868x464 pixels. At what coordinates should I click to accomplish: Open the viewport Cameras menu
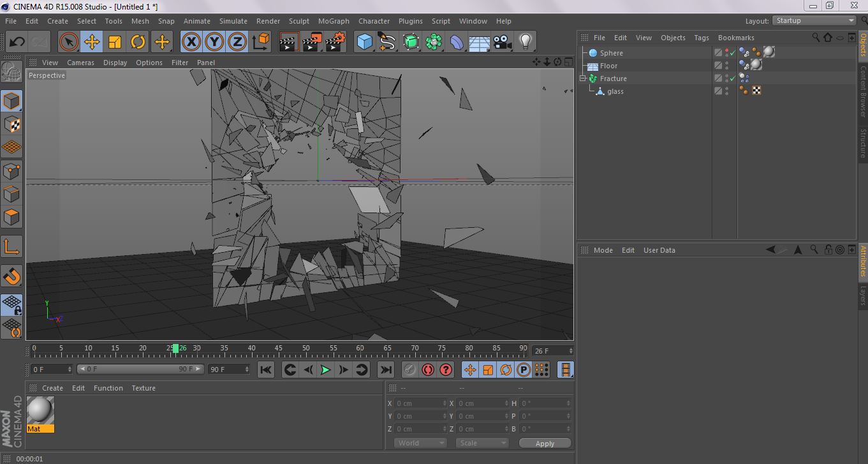point(80,63)
